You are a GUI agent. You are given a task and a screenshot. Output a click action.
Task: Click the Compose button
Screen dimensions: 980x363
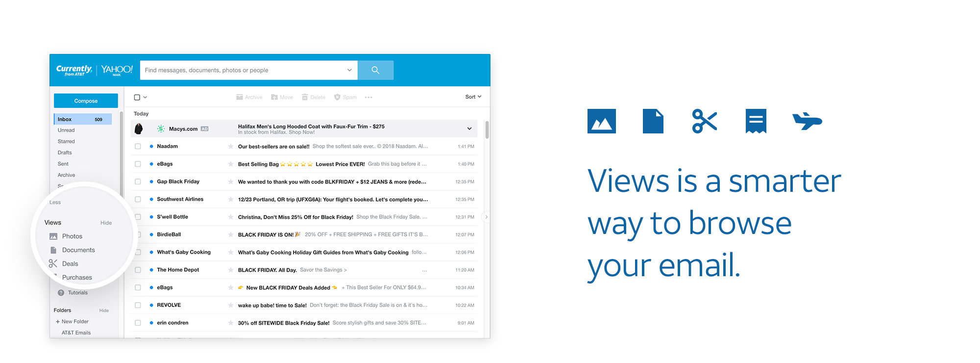(x=86, y=101)
